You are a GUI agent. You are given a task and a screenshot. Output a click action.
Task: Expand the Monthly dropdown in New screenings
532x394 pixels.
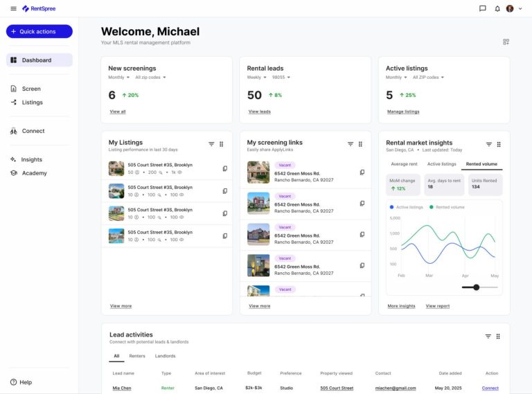[x=118, y=78]
